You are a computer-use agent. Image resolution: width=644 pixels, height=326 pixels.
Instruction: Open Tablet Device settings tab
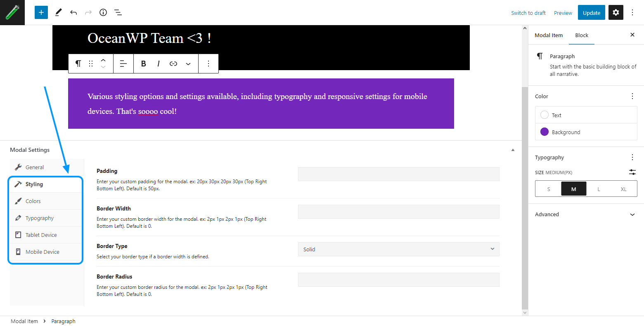(46, 235)
